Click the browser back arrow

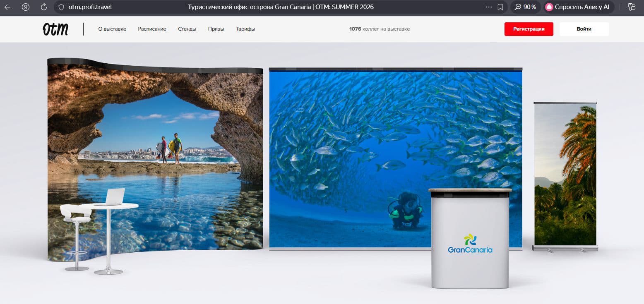(x=7, y=7)
